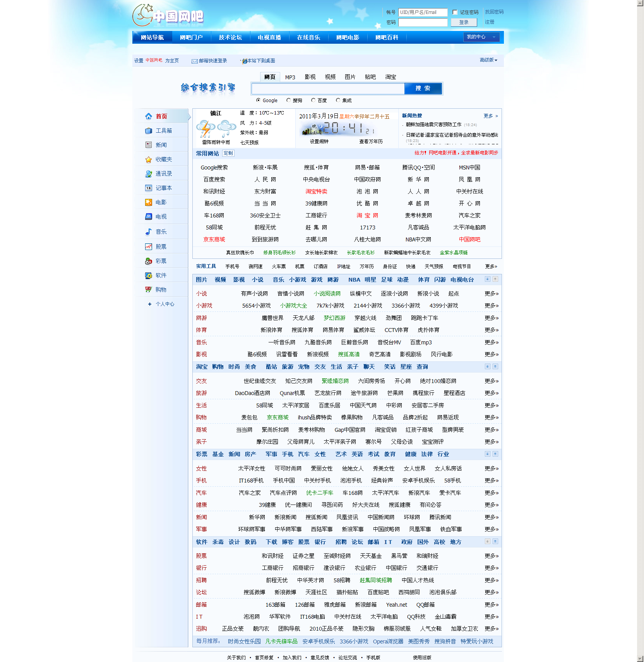644x662 pixels.
Task: Click the plus icon beside 个人中心
Action: (x=150, y=304)
